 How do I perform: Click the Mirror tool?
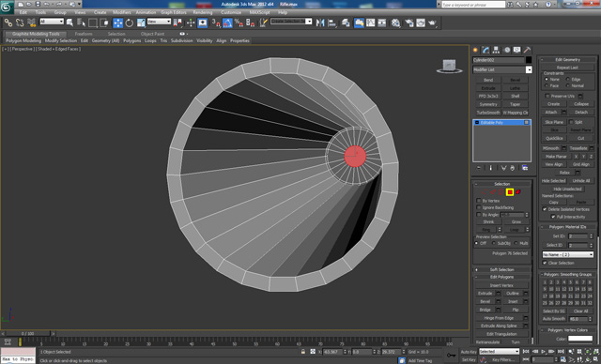[320, 23]
